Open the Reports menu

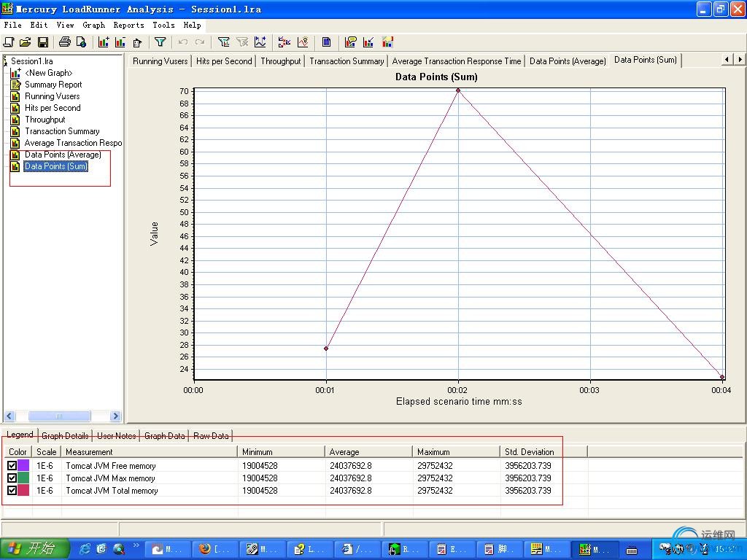(x=128, y=26)
